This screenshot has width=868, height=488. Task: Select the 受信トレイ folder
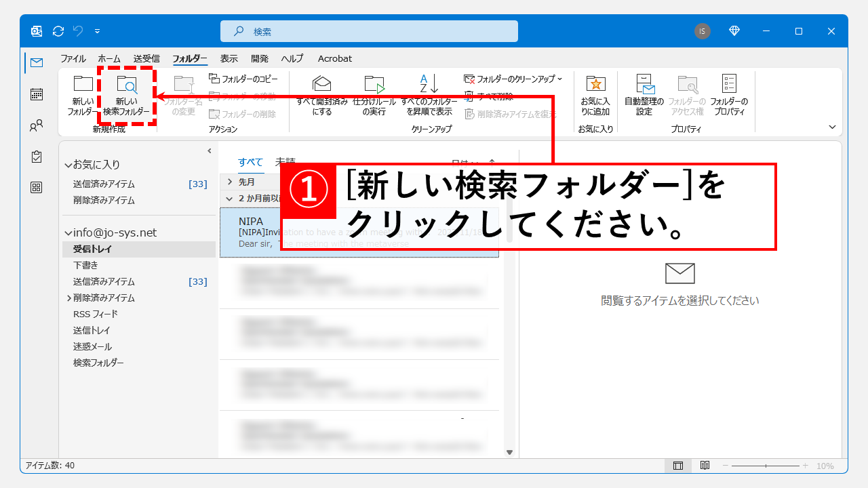tap(139, 249)
